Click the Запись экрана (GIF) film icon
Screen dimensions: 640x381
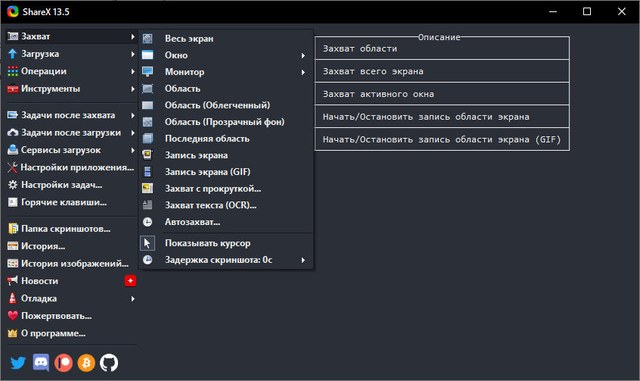pyautogui.click(x=147, y=172)
